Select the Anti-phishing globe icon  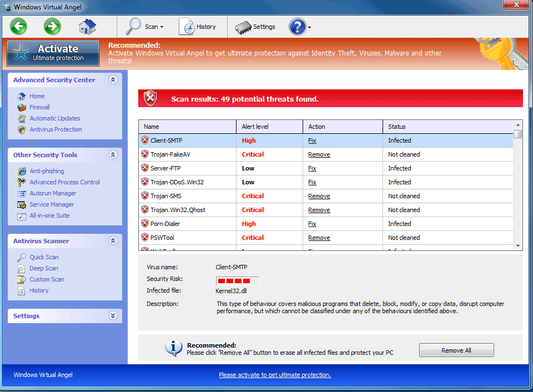(x=22, y=171)
